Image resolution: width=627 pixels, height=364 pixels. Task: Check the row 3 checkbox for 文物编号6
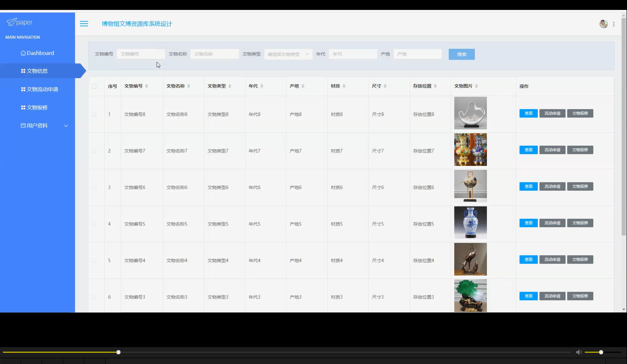click(94, 187)
